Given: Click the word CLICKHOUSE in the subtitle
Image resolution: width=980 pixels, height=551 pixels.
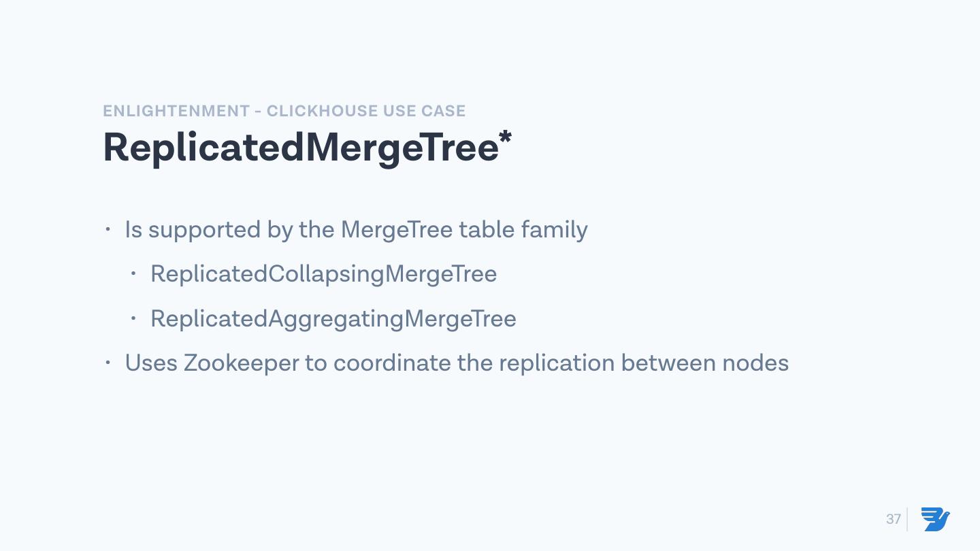Looking at the screenshot, I should 322,111.
